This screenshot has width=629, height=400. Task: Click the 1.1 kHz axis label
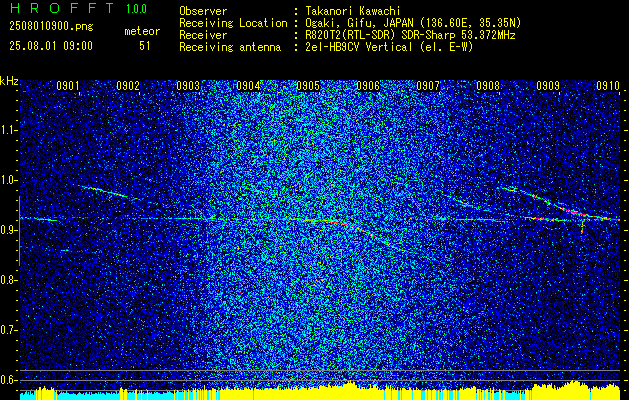[x=8, y=130]
